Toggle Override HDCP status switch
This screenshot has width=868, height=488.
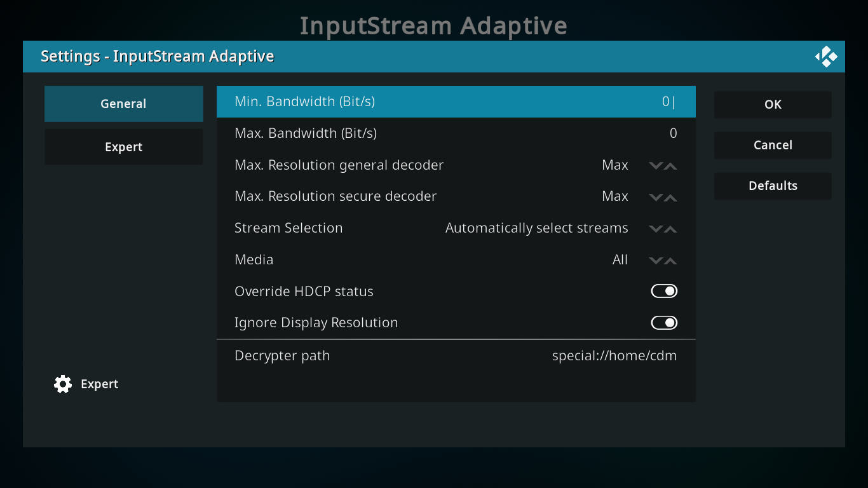point(664,291)
